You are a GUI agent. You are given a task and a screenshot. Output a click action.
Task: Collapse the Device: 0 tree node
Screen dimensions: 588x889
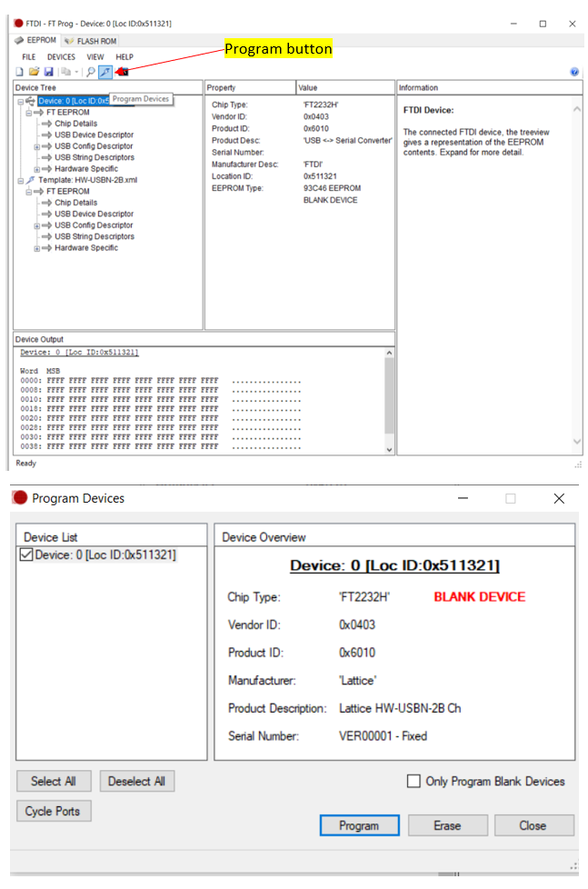pyautogui.click(x=20, y=102)
